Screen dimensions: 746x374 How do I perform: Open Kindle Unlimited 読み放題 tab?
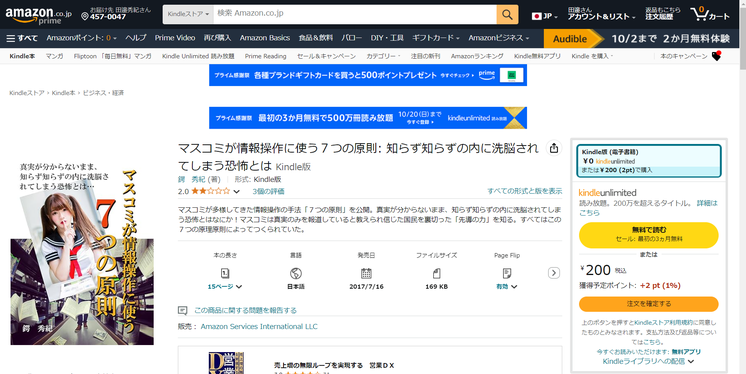(198, 56)
